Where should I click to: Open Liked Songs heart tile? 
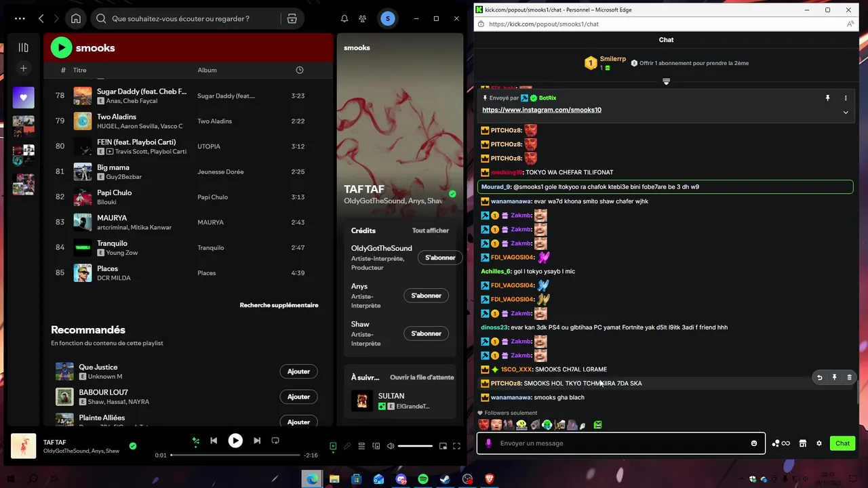[23, 98]
